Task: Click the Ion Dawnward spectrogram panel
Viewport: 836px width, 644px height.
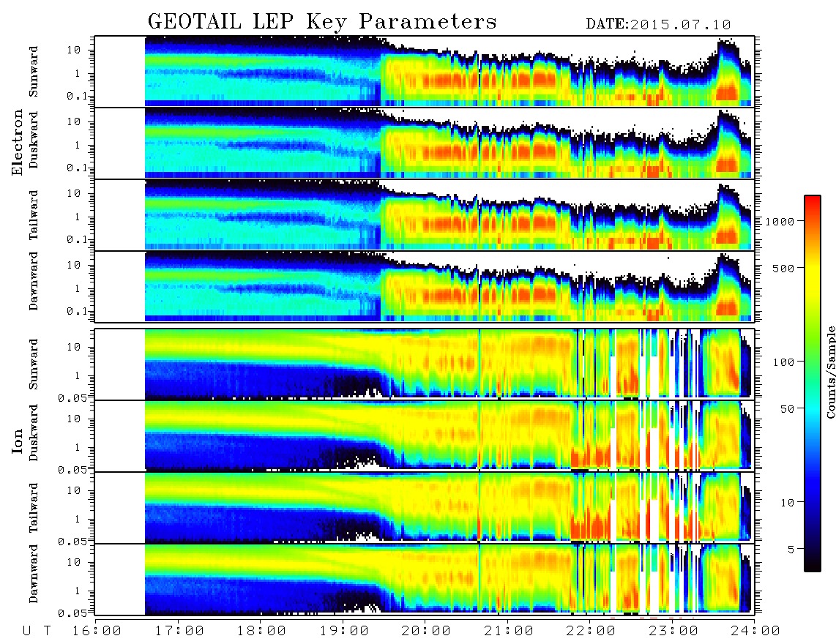Action: (425, 580)
